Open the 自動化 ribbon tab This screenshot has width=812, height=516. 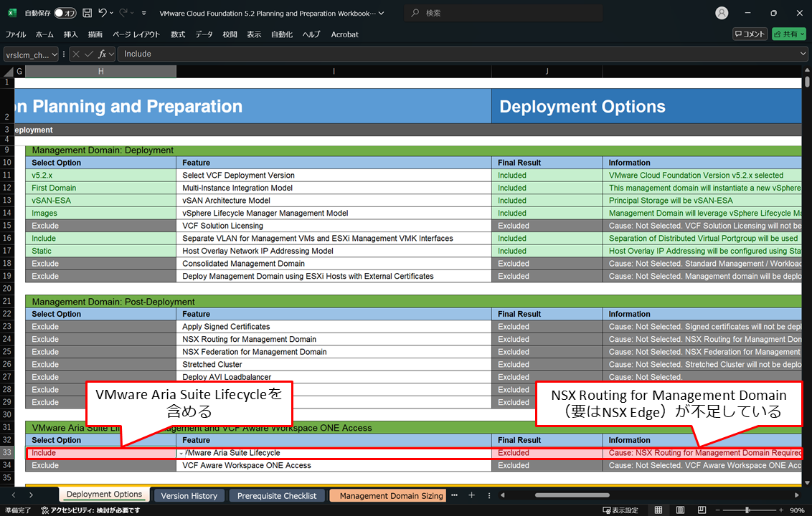[282, 34]
